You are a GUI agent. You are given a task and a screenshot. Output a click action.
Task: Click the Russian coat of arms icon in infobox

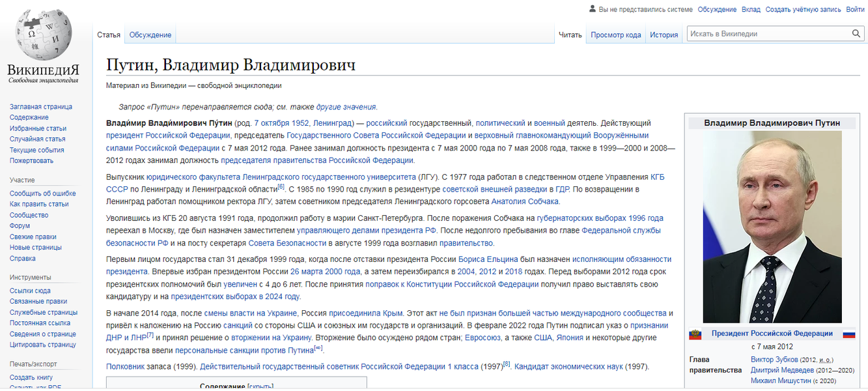pyautogui.click(x=695, y=334)
